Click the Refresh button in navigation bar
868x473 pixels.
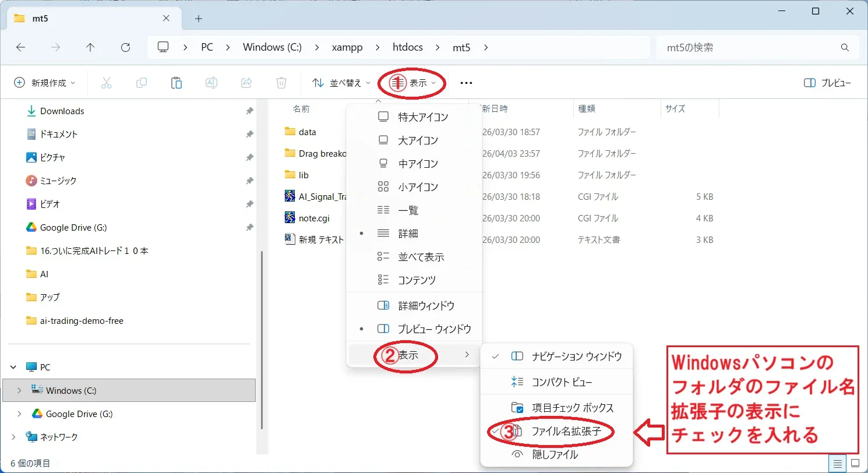[x=125, y=47]
